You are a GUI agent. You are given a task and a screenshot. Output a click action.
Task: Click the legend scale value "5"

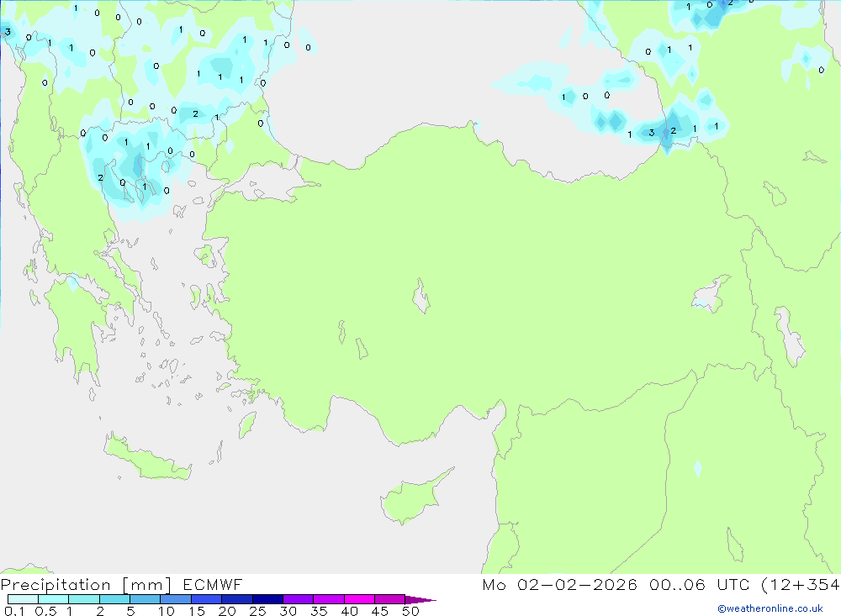pyautogui.click(x=130, y=611)
